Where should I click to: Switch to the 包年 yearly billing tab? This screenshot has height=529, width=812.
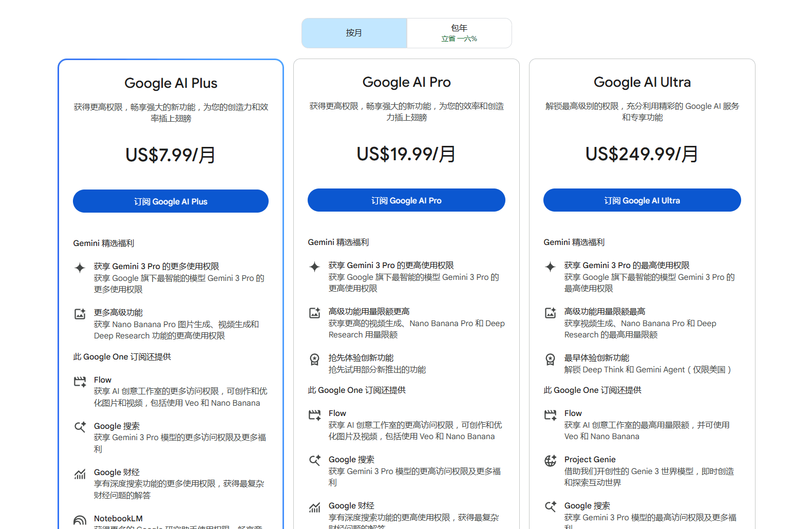(459, 33)
